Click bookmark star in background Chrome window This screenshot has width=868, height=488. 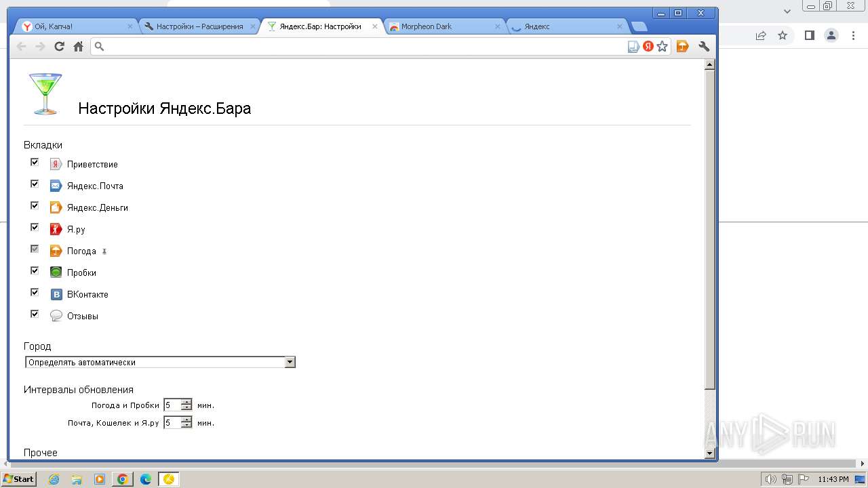pyautogui.click(x=783, y=35)
